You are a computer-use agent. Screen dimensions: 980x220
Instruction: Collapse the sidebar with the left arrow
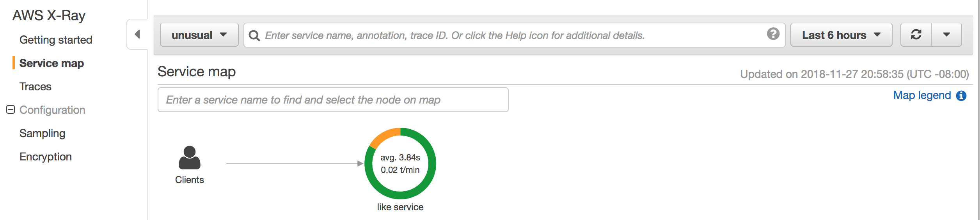tap(137, 34)
